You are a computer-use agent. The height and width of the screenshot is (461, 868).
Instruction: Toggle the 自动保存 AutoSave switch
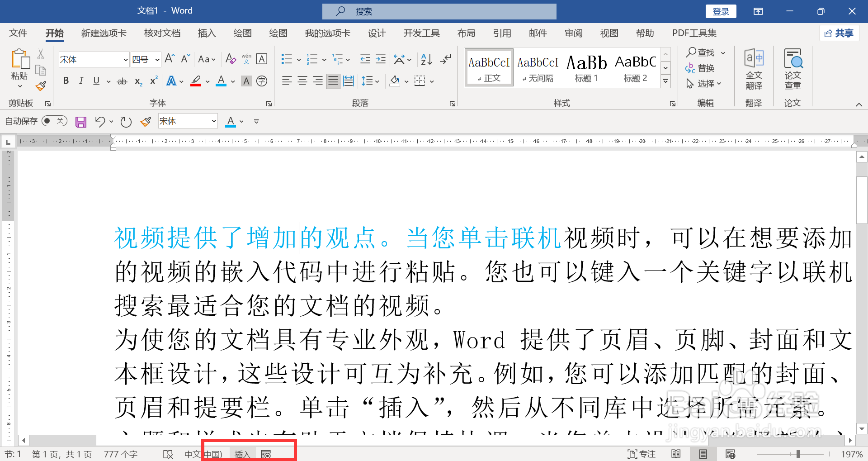[54, 121]
